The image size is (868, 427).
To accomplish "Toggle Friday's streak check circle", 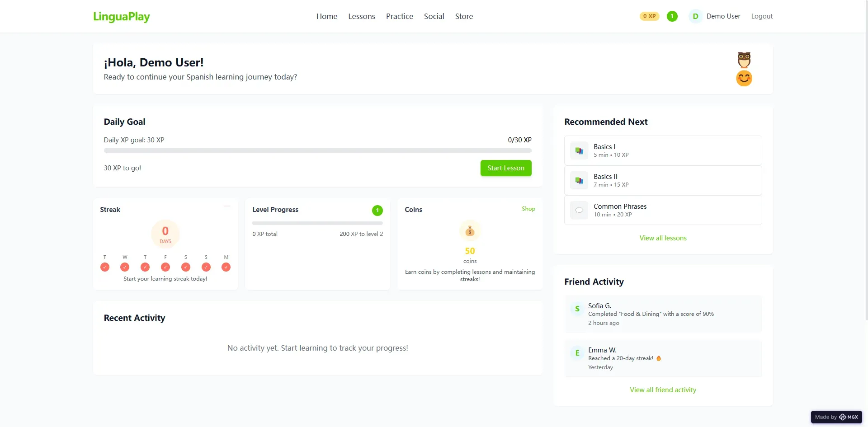I will 165,267.
